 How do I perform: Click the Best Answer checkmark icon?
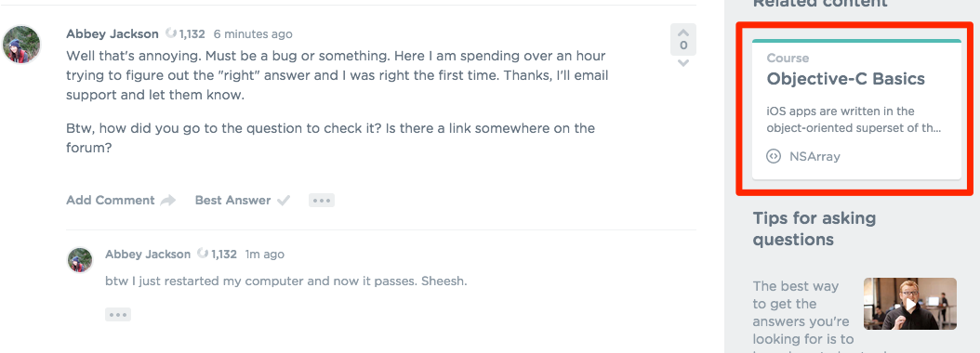284,201
